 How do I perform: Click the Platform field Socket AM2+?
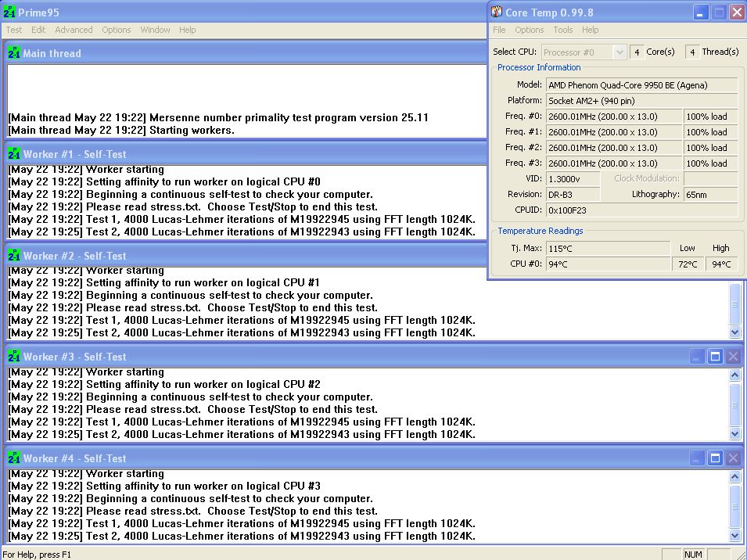641,101
